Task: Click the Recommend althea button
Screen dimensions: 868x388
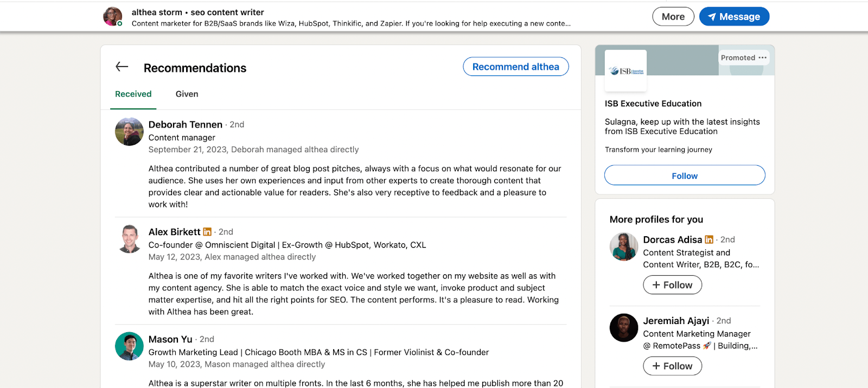Action: [x=515, y=66]
